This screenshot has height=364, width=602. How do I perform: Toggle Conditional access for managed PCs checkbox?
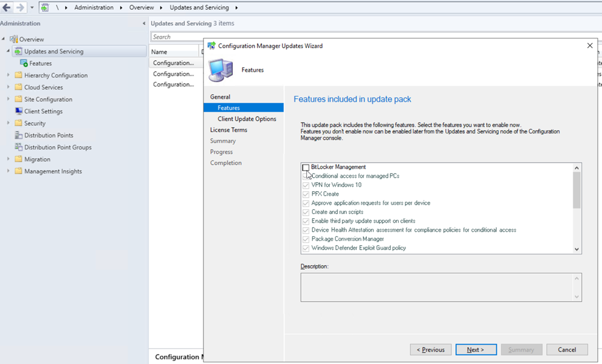(x=306, y=176)
